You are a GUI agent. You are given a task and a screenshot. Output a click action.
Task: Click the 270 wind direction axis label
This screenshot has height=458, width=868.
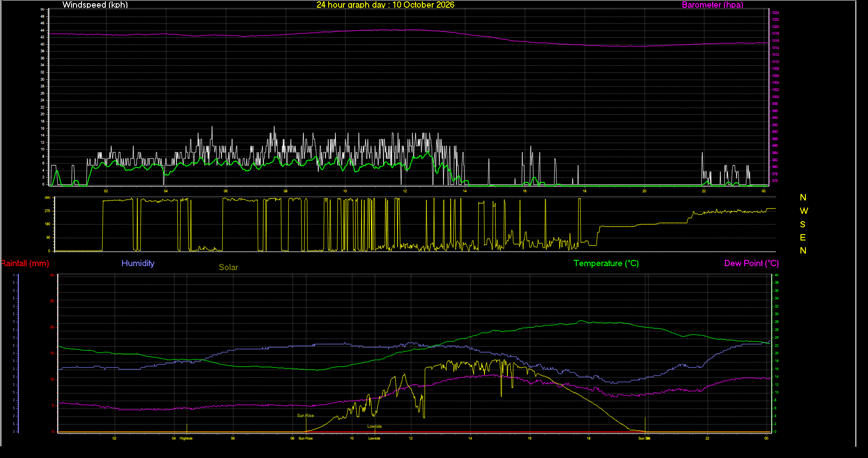[47, 211]
